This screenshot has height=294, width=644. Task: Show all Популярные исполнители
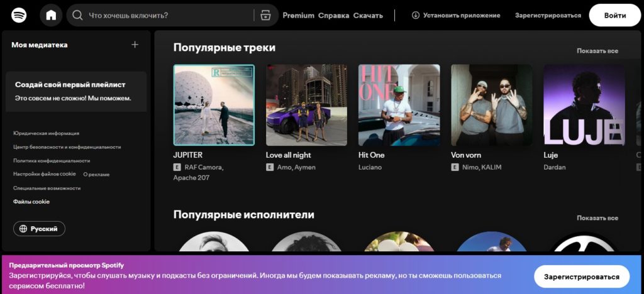pos(597,218)
